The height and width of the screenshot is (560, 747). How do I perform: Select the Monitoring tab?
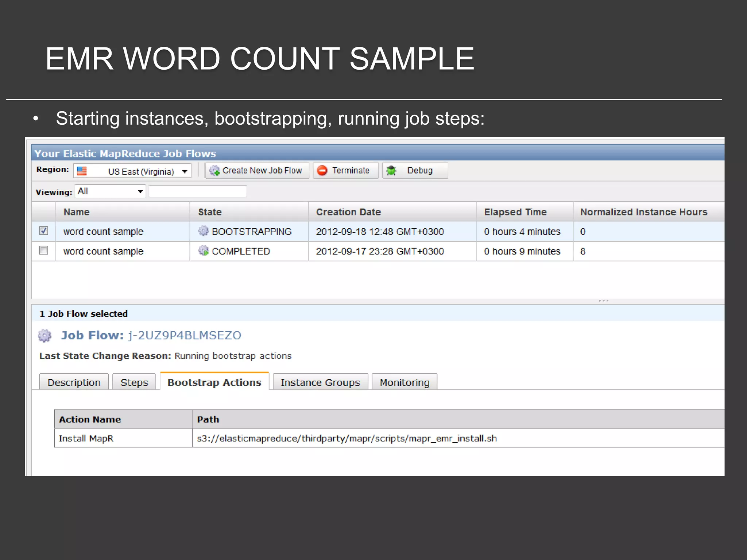pyautogui.click(x=405, y=382)
